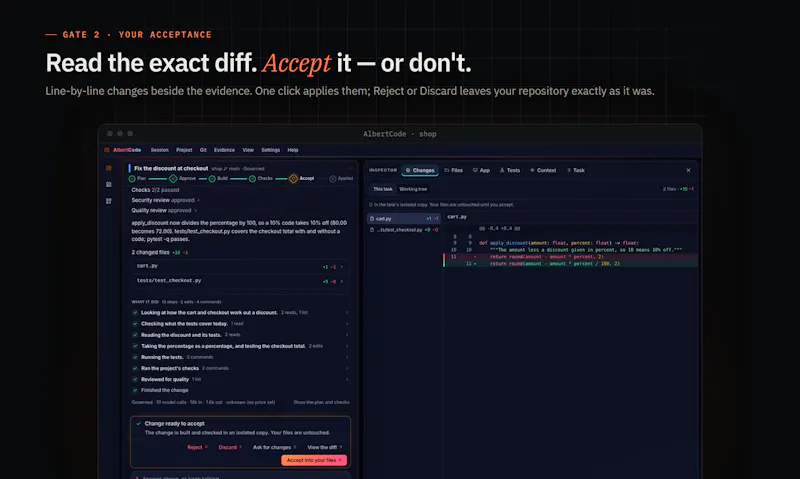Select cart.py in the Inspector file list

404,218
